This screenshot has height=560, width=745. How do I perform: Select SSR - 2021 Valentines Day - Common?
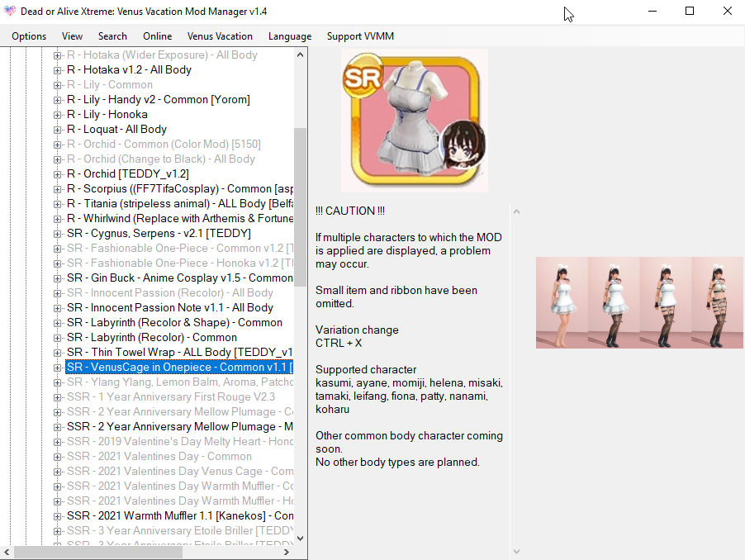159,457
